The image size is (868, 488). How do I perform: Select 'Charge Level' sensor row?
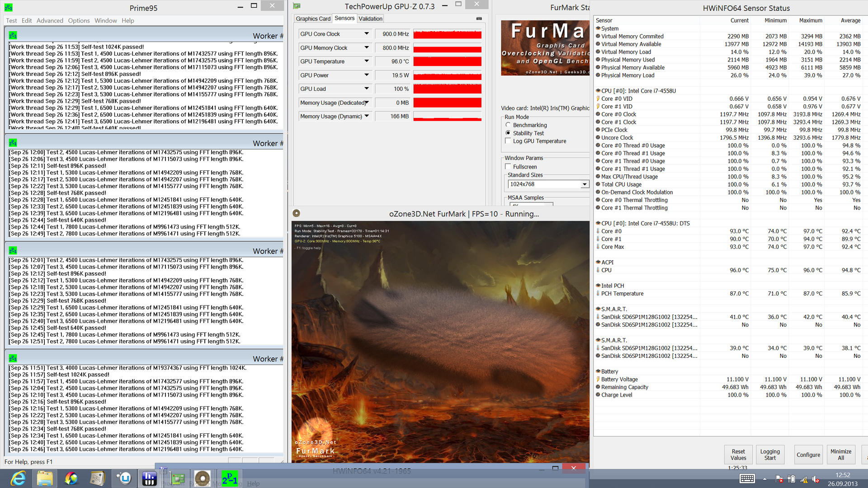[x=728, y=395]
